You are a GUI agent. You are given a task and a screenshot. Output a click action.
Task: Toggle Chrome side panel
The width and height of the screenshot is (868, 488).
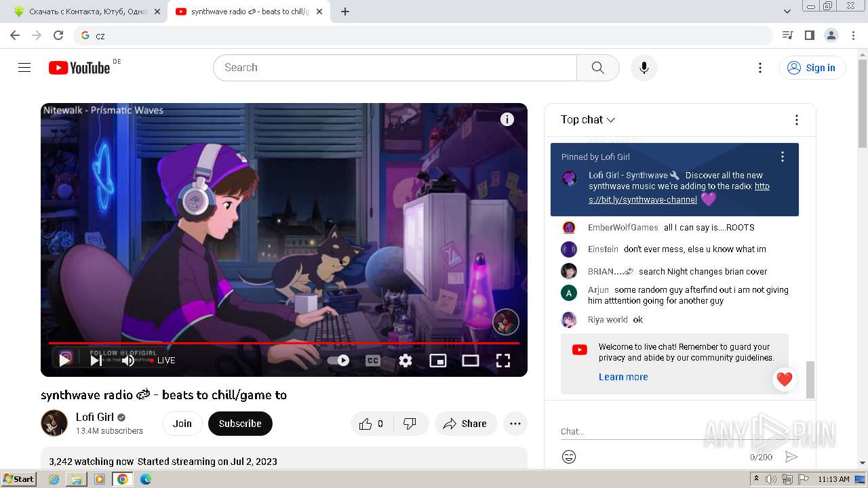(x=809, y=35)
